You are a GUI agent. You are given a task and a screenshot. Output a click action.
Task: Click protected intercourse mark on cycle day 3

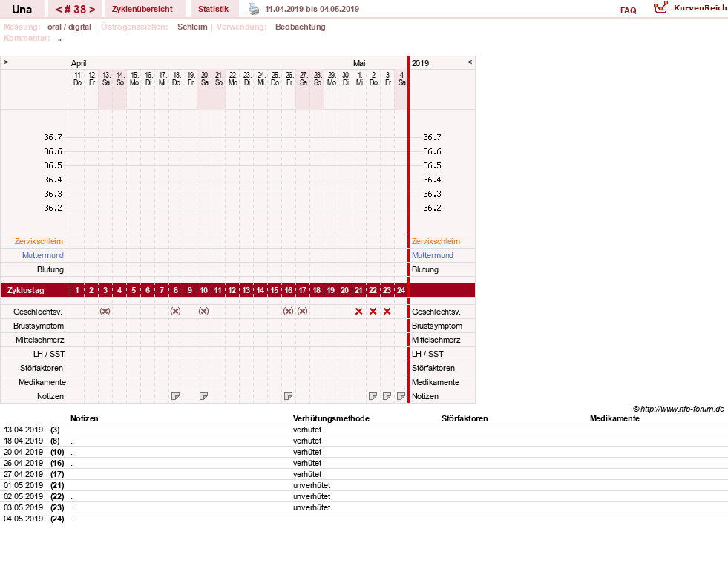pyautogui.click(x=105, y=312)
